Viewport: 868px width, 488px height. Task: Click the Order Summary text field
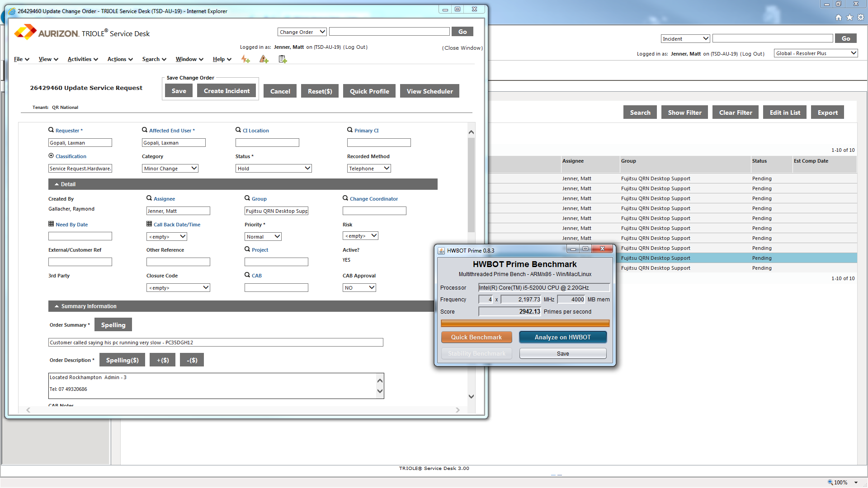pyautogui.click(x=216, y=343)
